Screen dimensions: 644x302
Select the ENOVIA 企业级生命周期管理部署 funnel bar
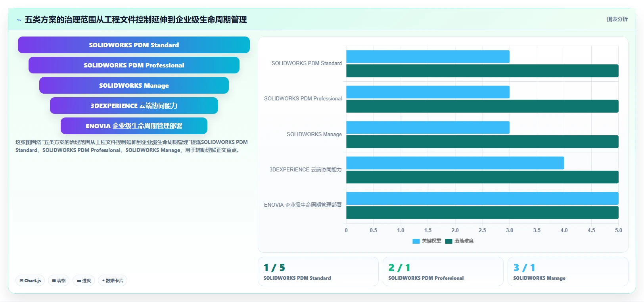134,126
